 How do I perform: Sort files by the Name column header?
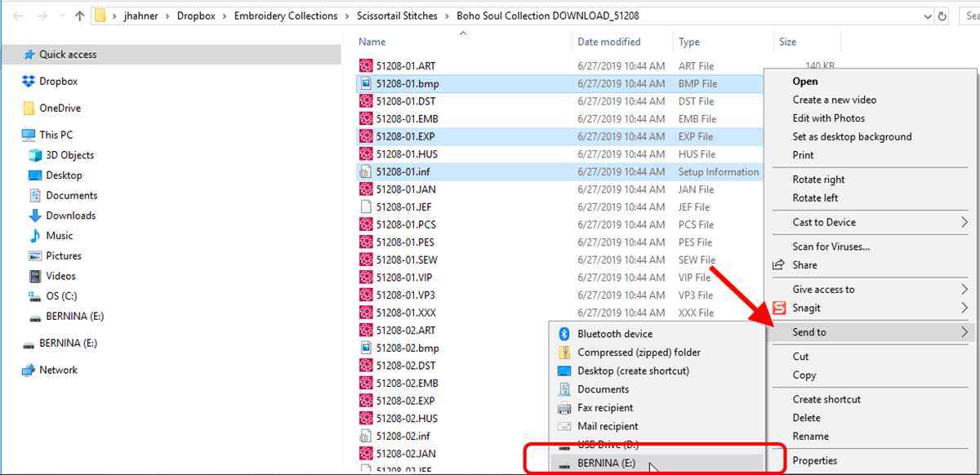371,41
